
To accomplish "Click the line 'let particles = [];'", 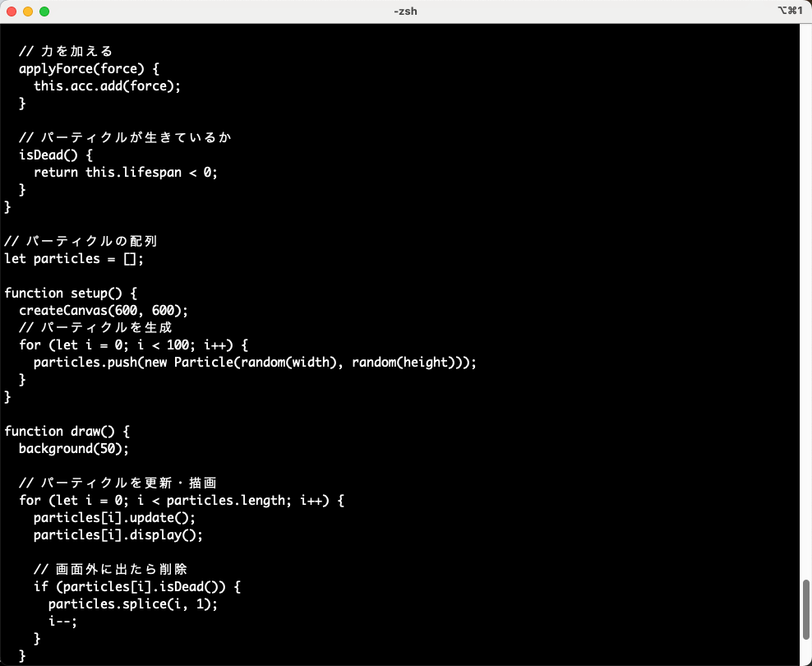I will [74, 258].
